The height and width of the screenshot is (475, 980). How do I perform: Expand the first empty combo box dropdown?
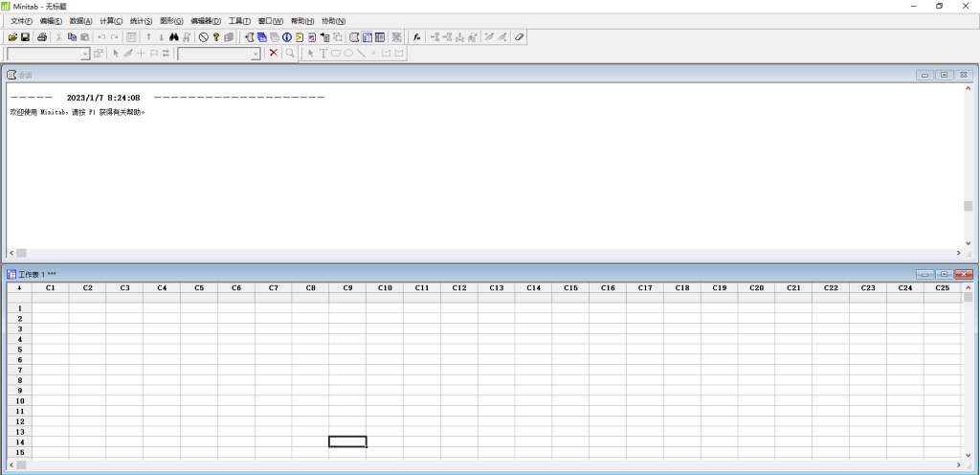click(x=85, y=55)
